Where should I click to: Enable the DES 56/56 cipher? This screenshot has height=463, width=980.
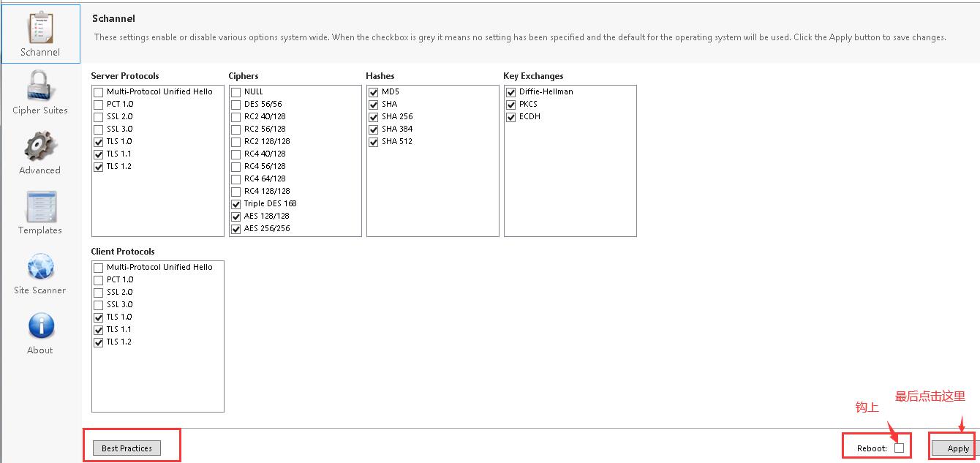(235, 105)
